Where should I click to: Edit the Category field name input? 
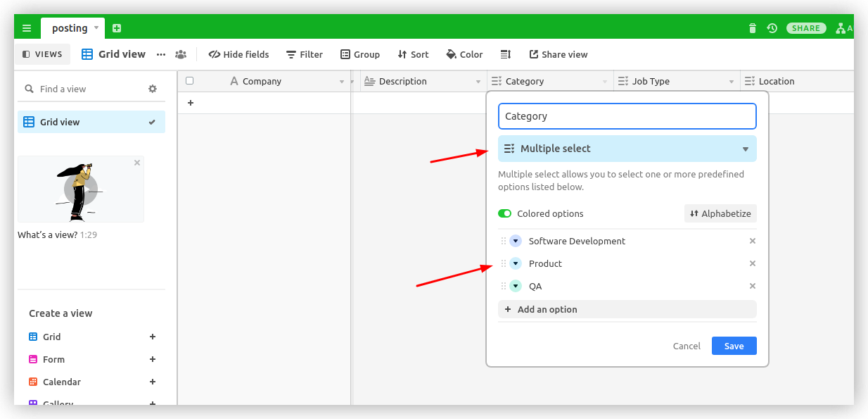(627, 116)
